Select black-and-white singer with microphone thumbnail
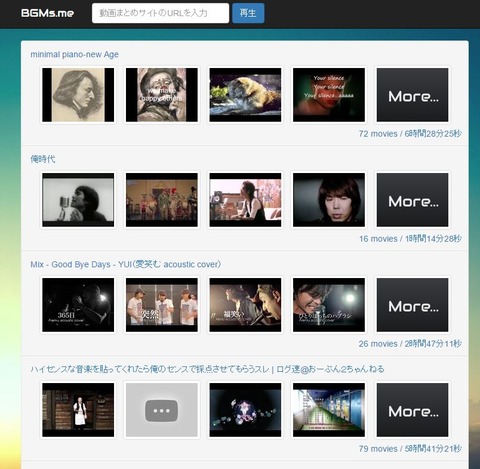The height and width of the screenshot is (469, 480). click(x=78, y=200)
